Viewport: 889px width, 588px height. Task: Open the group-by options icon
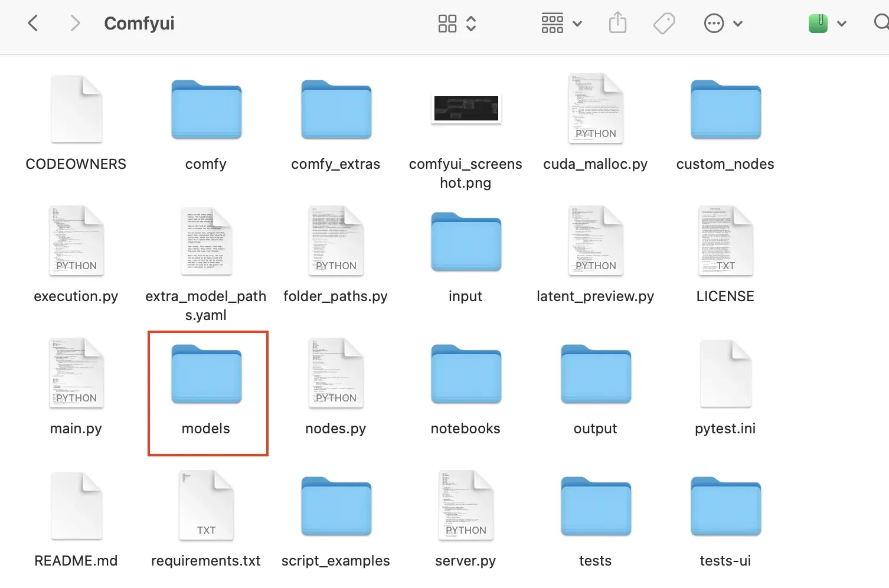(553, 24)
